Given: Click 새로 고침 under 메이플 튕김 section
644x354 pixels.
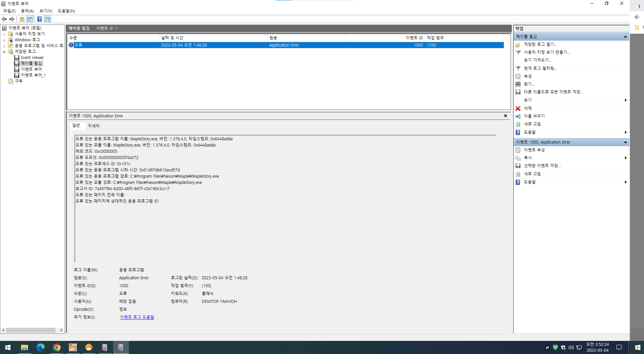Looking at the screenshot, I should pyautogui.click(x=532, y=124).
